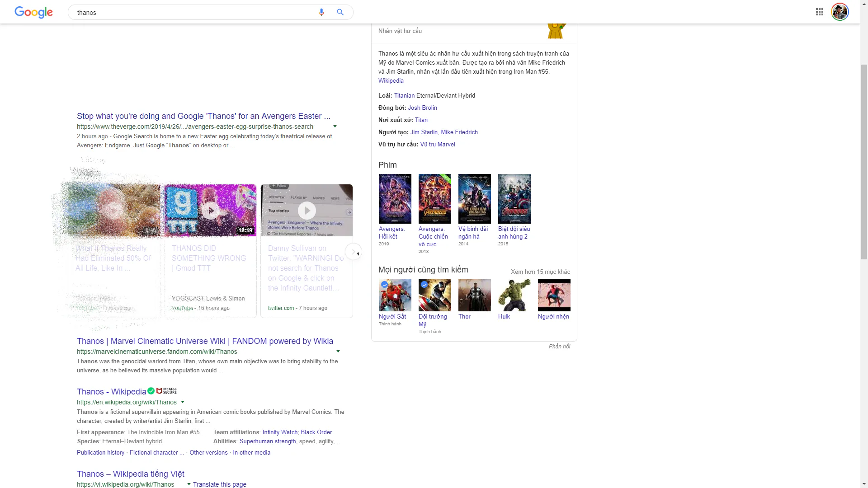Select the Thor thumbnail

tap(475, 295)
